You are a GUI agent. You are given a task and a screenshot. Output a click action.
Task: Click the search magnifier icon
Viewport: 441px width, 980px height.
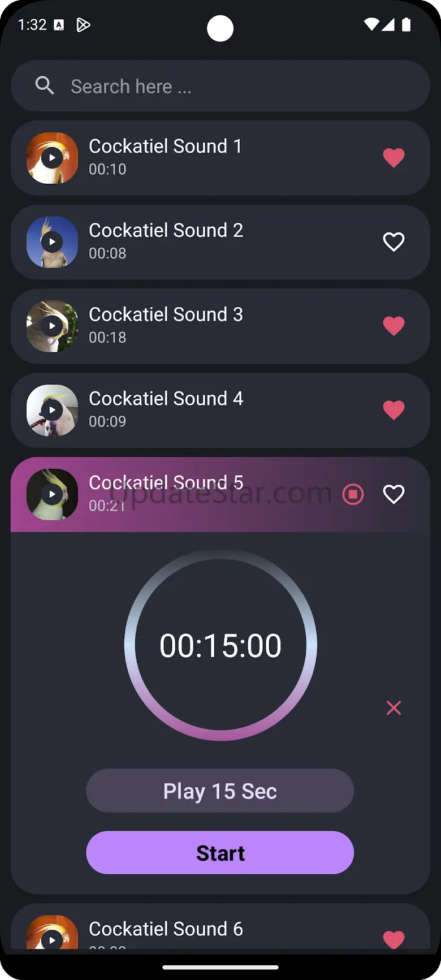tap(45, 86)
